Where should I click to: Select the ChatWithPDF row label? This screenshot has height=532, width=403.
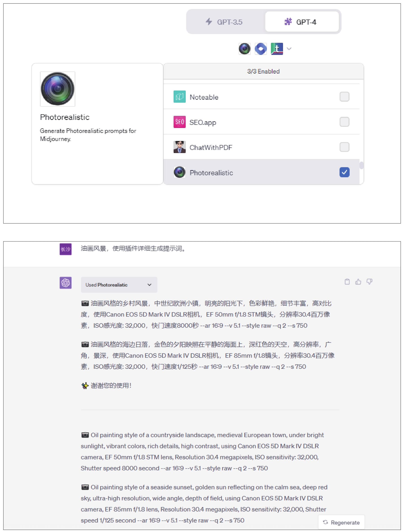coord(211,147)
